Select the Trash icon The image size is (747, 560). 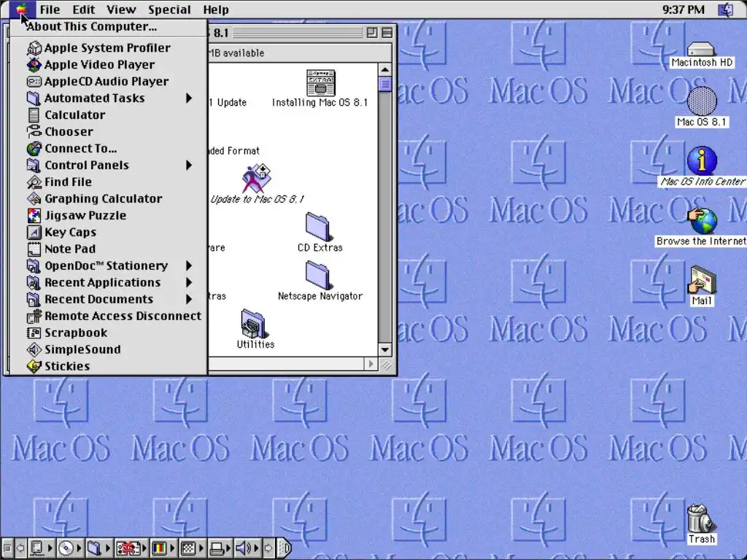[701, 519]
